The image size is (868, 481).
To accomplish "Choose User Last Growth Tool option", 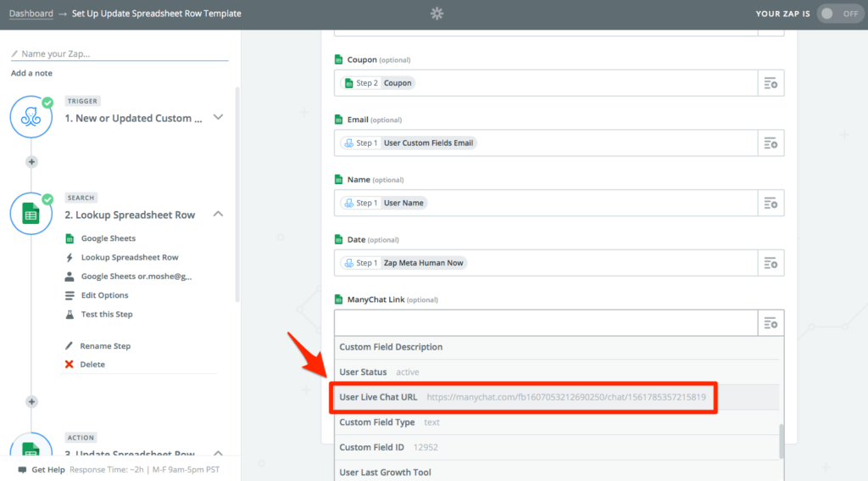I will [557, 472].
